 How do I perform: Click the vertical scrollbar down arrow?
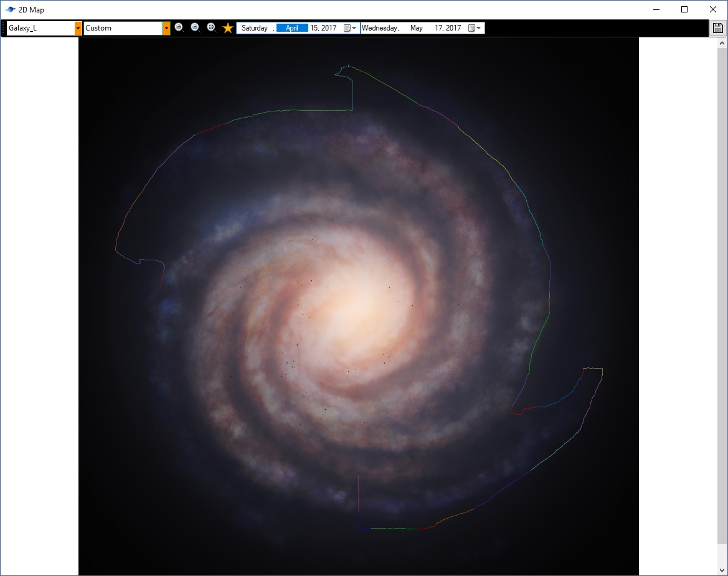pos(722,570)
